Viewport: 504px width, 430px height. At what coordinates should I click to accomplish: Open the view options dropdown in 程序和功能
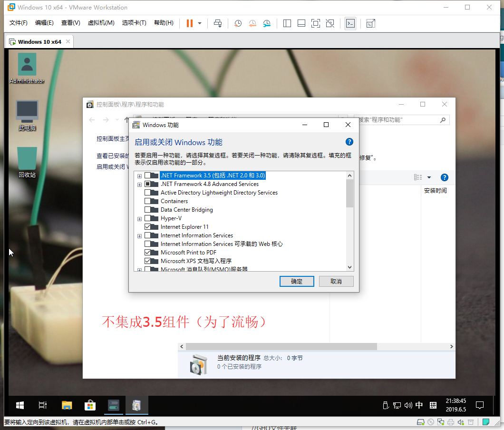click(x=429, y=177)
